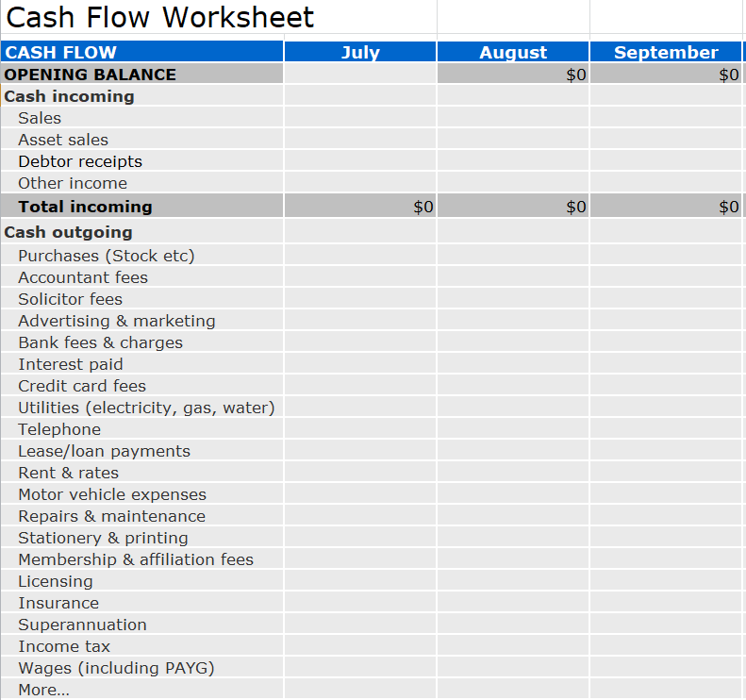Select the Superannuation row label
The image size is (746, 700).
point(82,625)
